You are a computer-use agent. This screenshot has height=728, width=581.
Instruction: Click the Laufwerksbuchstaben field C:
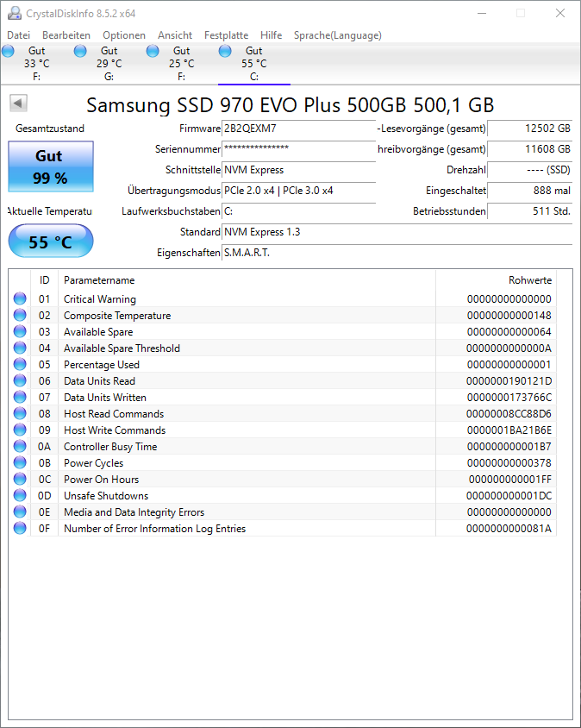tap(298, 211)
